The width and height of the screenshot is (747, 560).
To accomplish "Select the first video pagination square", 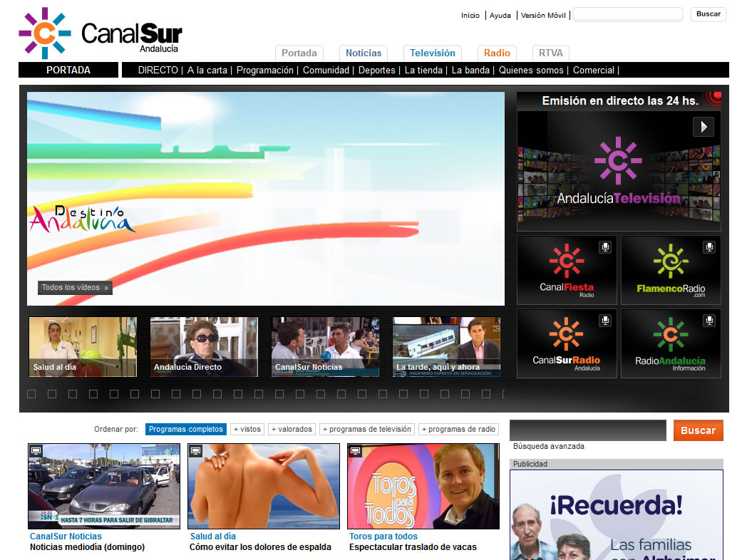I will [31, 394].
